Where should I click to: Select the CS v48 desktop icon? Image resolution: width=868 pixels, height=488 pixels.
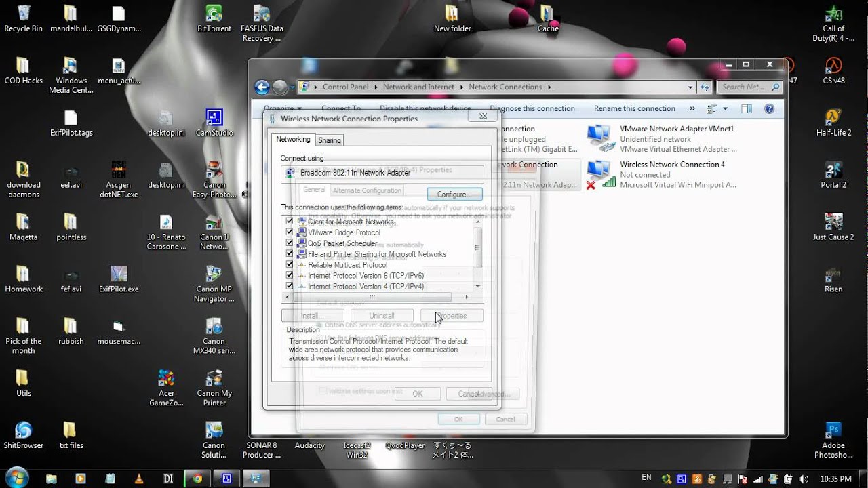coord(833,70)
